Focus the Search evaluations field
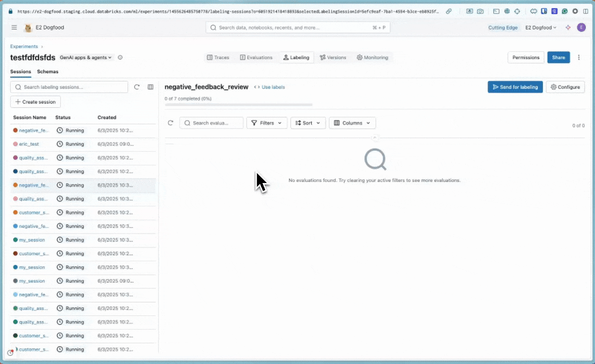The width and height of the screenshot is (595, 364). (211, 123)
